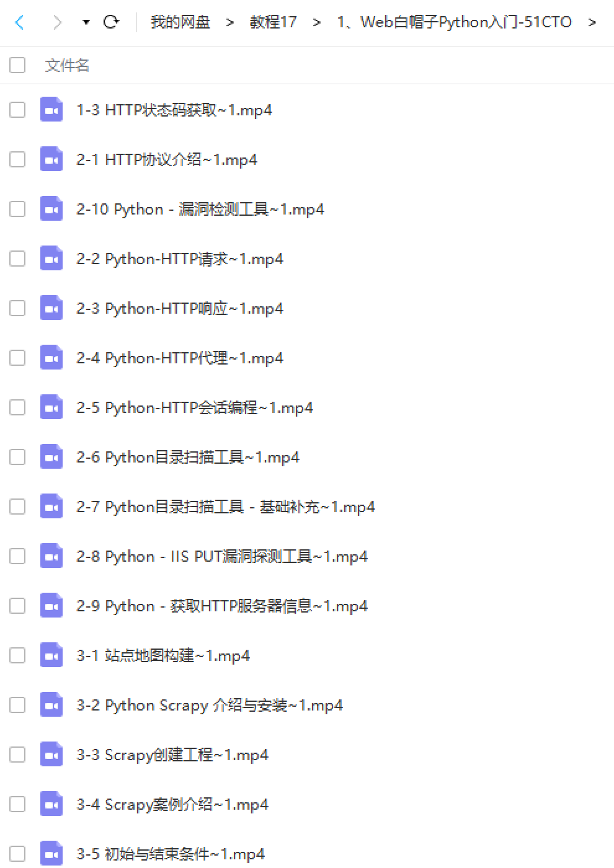Select file name 2-3 Python-HTTP响应~1.mp4

point(180,309)
